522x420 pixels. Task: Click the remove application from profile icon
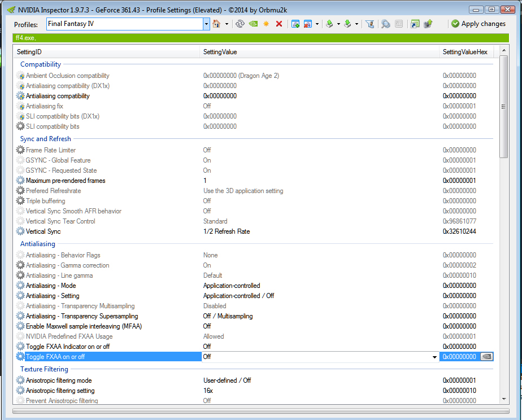click(x=308, y=24)
